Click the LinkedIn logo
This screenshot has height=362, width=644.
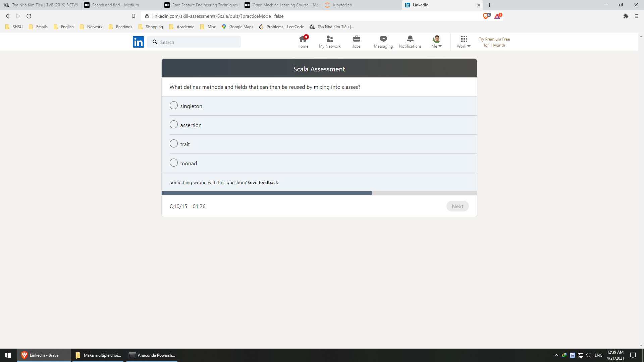[138, 42]
